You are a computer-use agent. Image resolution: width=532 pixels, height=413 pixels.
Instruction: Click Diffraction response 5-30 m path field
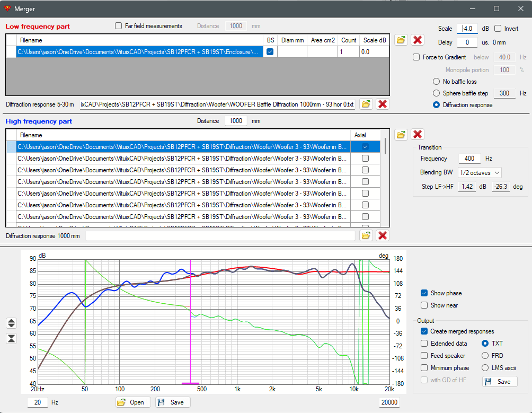tap(217, 104)
